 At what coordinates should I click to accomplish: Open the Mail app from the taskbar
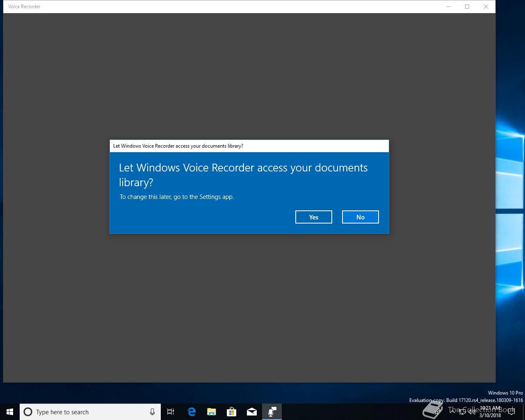tap(252, 412)
